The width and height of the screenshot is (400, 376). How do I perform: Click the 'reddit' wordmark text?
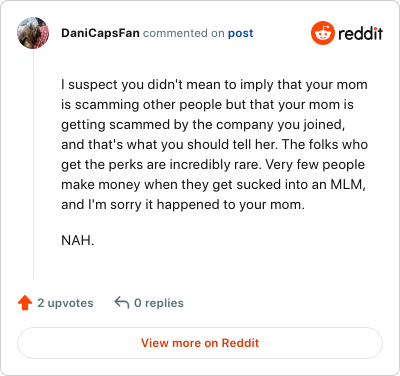coord(360,33)
